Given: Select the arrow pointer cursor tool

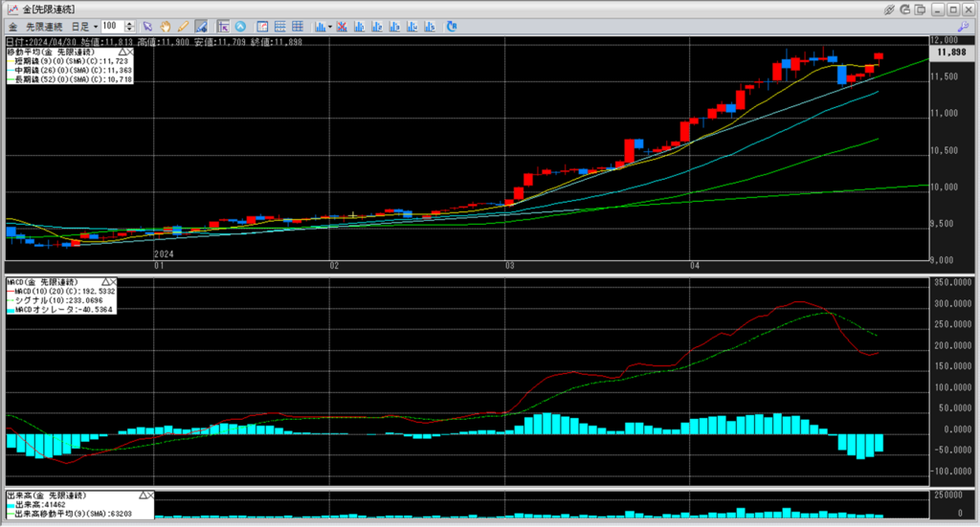Looking at the screenshot, I should tap(147, 26).
